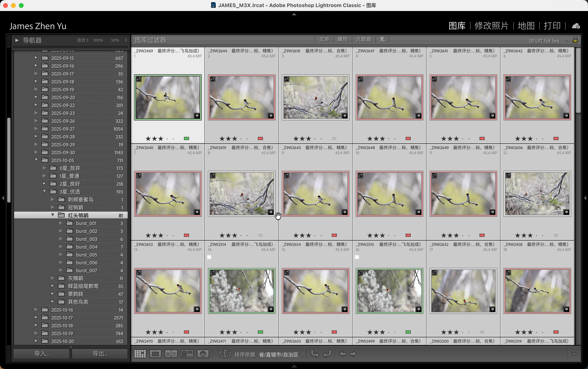Open Compare XY view
Screen dimensions: 588x369
[x=171, y=354]
